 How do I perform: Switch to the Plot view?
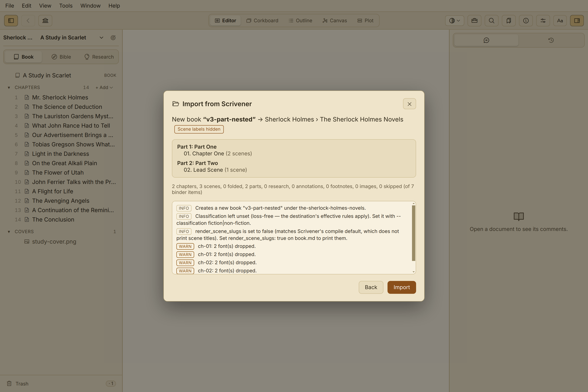tap(365, 20)
